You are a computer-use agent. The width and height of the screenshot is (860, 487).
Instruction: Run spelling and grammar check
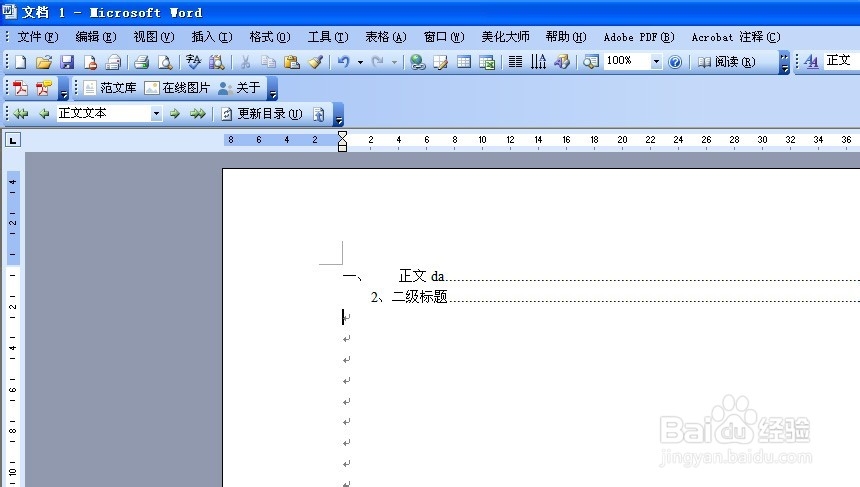(x=193, y=61)
